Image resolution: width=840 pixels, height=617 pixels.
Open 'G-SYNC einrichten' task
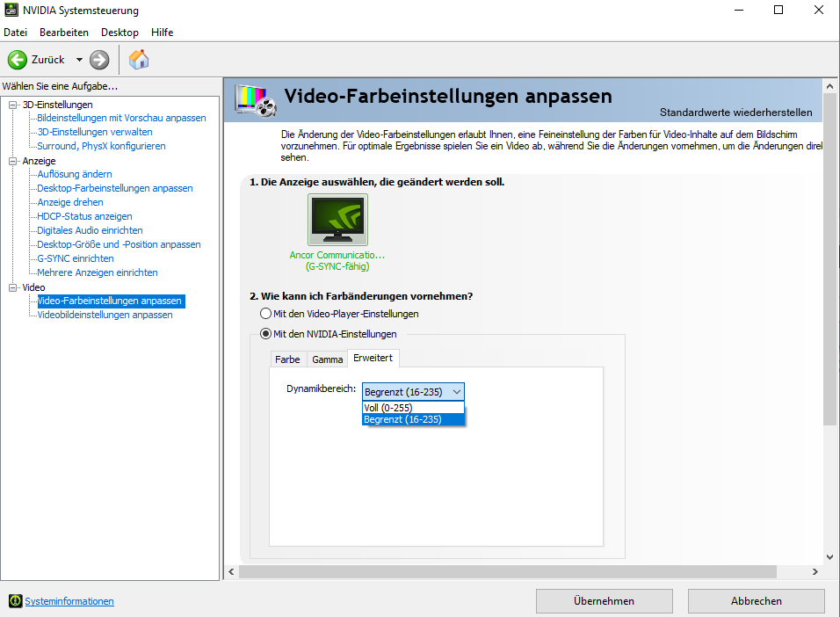click(x=76, y=258)
